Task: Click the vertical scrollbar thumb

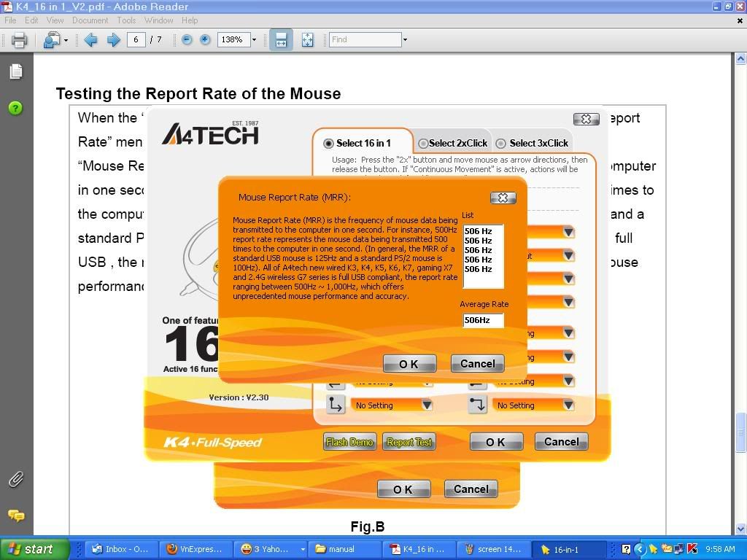Action: tap(740, 432)
